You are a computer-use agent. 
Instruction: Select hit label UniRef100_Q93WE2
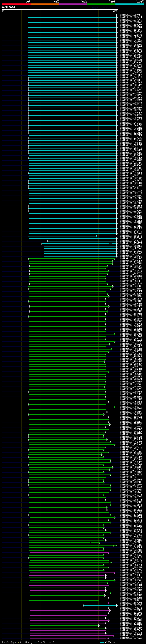pos(131,80)
